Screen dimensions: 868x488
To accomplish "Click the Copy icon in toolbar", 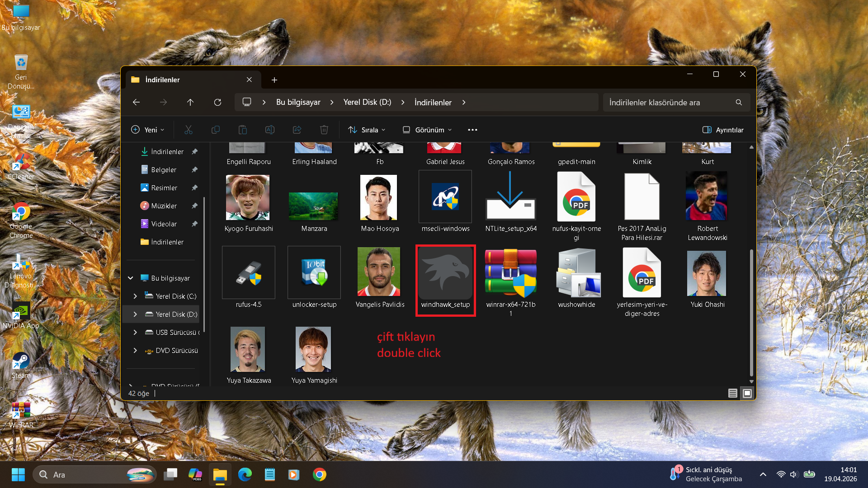I will point(216,130).
